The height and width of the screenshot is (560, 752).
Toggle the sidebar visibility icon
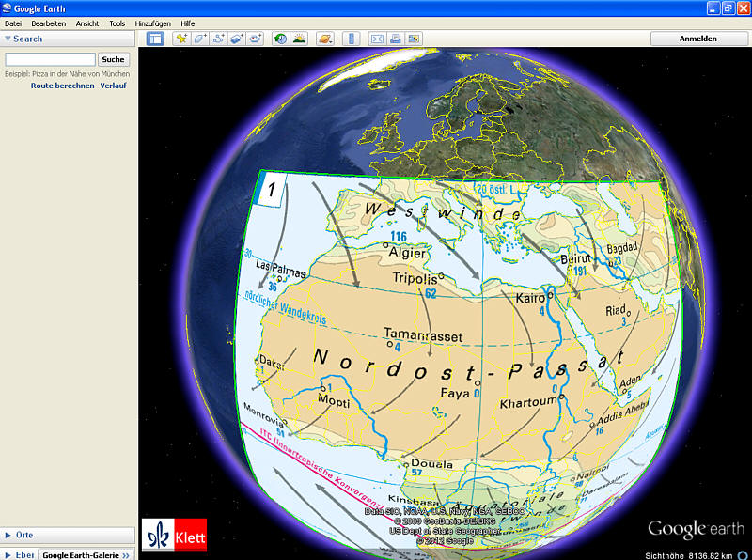pos(156,39)
